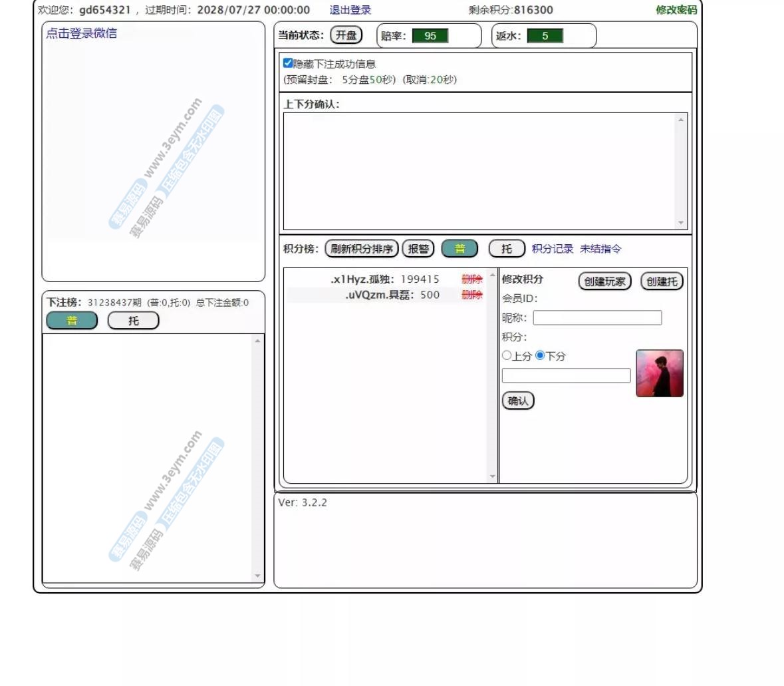784x686 pixels.
Task: Select the 下分 radio button
Action: 540,355
